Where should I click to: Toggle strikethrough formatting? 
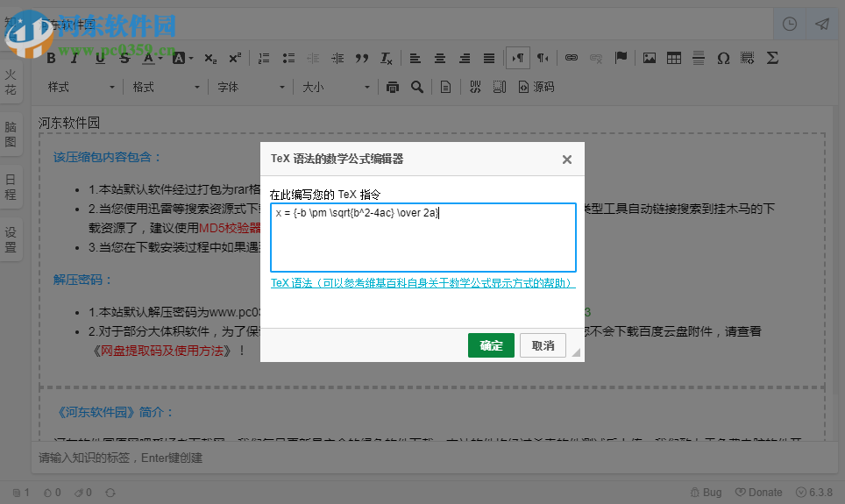click(x=125, y=58)
